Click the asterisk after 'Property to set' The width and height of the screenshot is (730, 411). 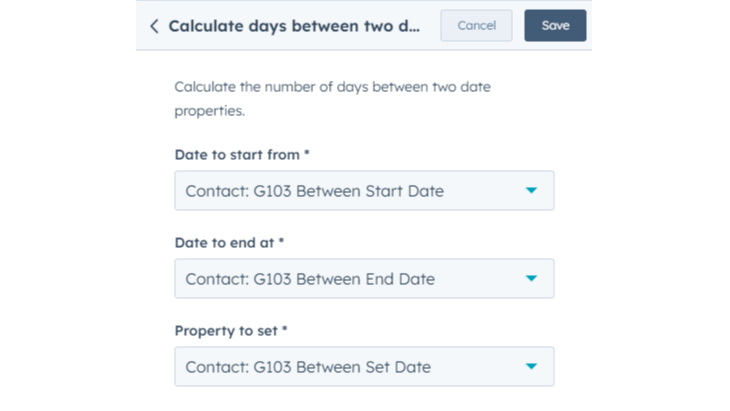coord(284,330)
